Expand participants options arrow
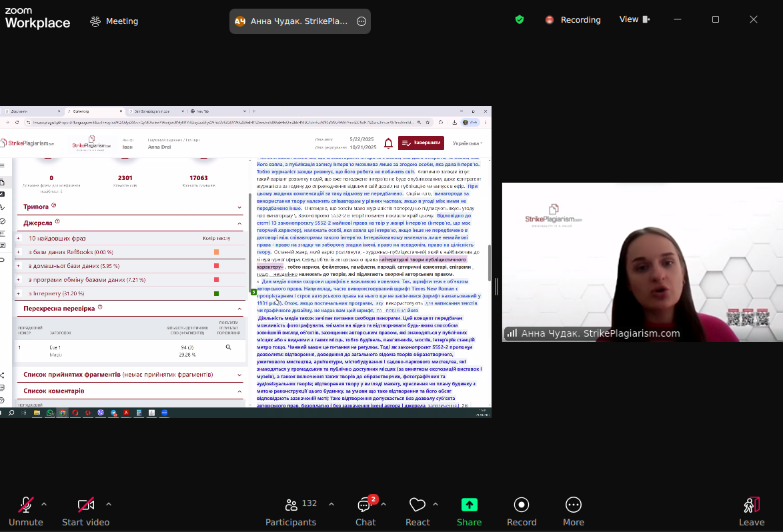 331,504
